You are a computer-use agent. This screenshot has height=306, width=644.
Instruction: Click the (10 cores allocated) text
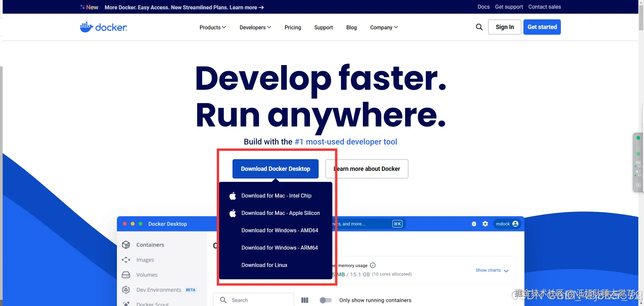(392, 274)
